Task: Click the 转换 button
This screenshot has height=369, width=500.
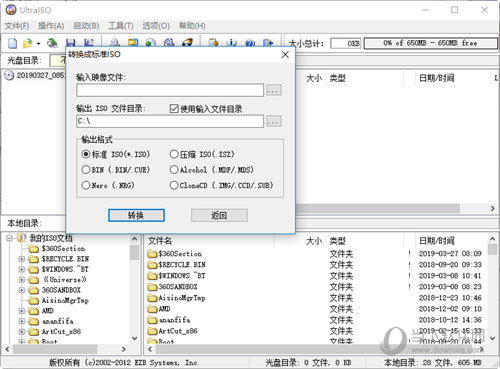Action: [x=136, y=215]
